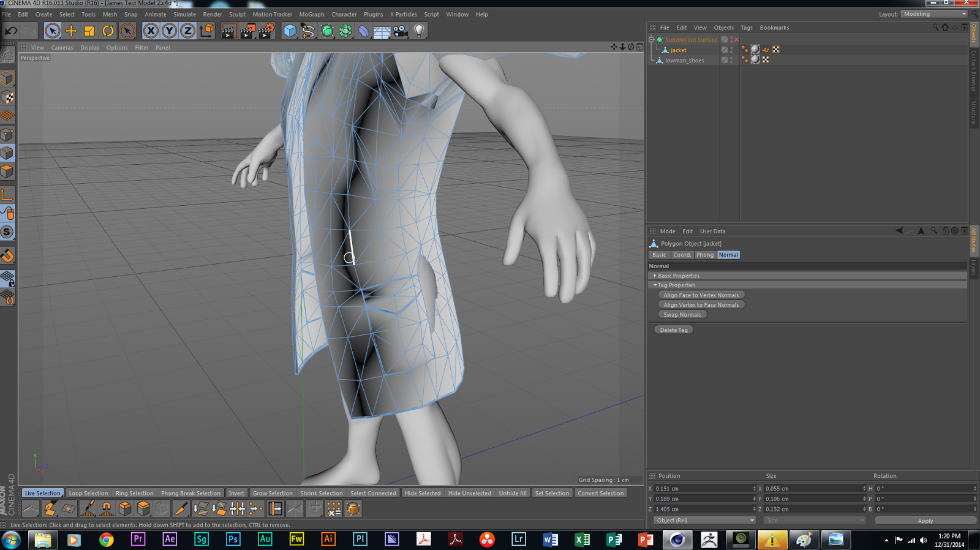This screenshot has height=550, width=980.
Task: Open the deformer objects icon
Action: click(x=364, y=31)
